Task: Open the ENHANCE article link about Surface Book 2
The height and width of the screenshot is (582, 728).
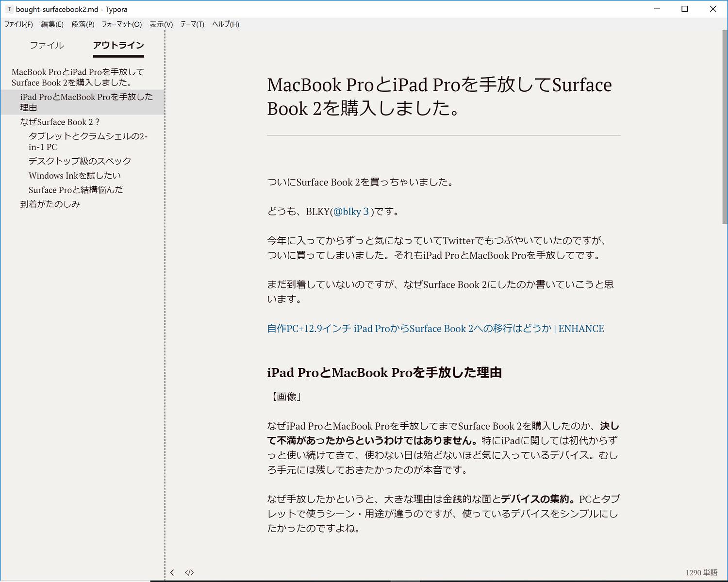Action: [435, 329]
